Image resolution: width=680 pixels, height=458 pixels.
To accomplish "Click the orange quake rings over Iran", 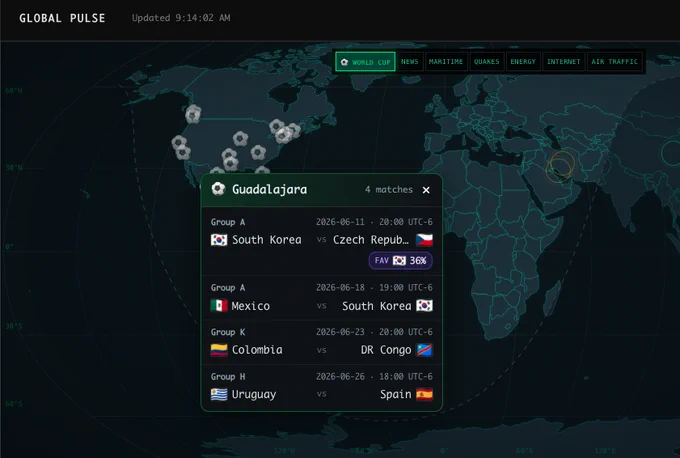I will point(560,167).
